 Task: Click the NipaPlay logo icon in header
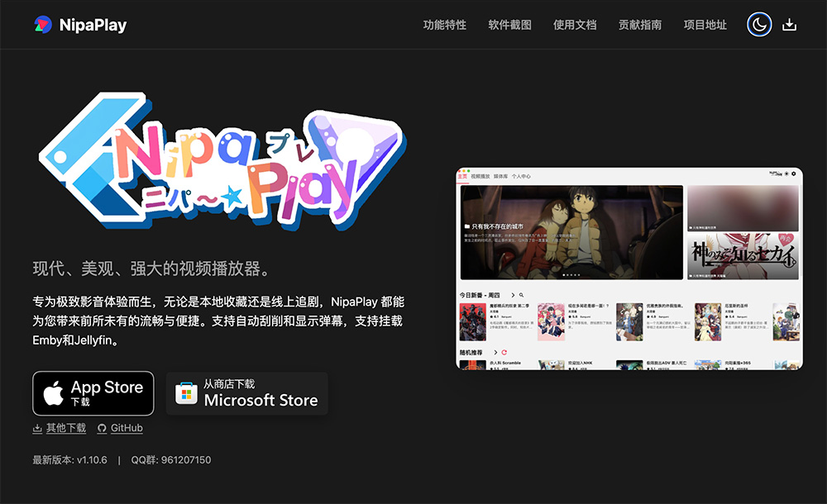(x=43, y=25)
